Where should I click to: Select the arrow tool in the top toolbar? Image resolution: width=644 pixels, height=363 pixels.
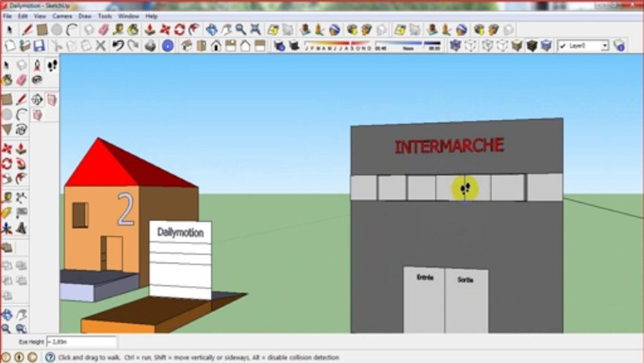click(9, 30)
